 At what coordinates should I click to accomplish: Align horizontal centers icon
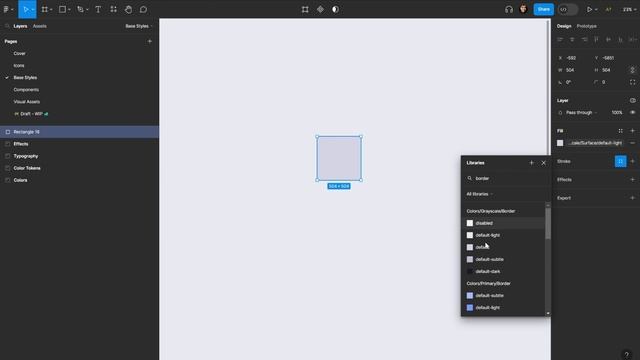pos(572,40)
